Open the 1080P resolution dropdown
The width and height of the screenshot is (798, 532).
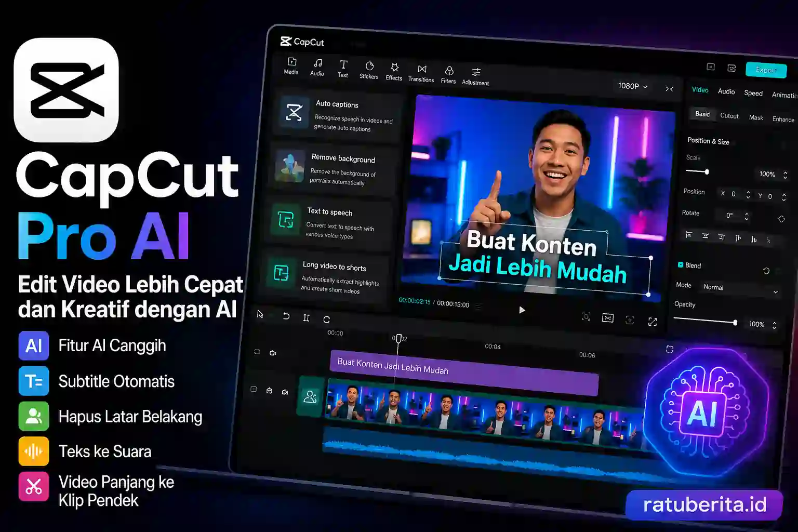(x=633, y=86)
